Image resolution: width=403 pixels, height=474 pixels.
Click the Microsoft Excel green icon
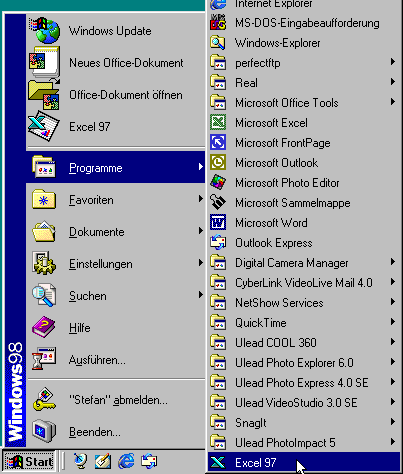coord(218,122)
